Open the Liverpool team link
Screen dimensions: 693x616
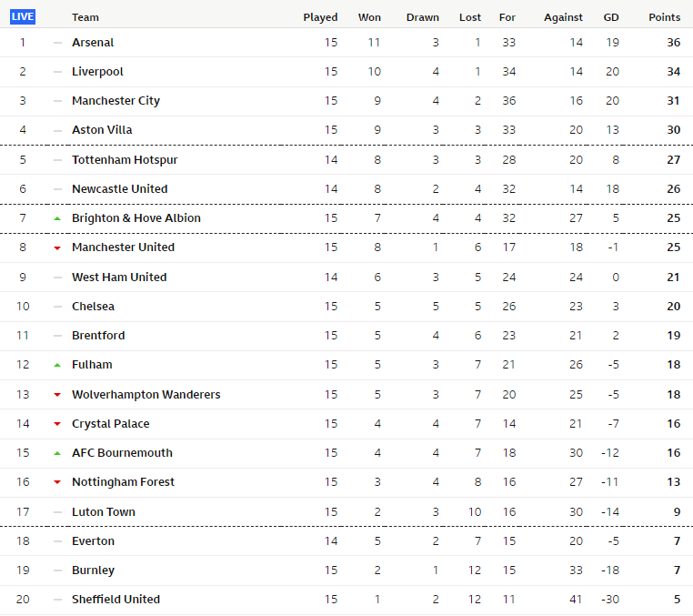[97, 72]
